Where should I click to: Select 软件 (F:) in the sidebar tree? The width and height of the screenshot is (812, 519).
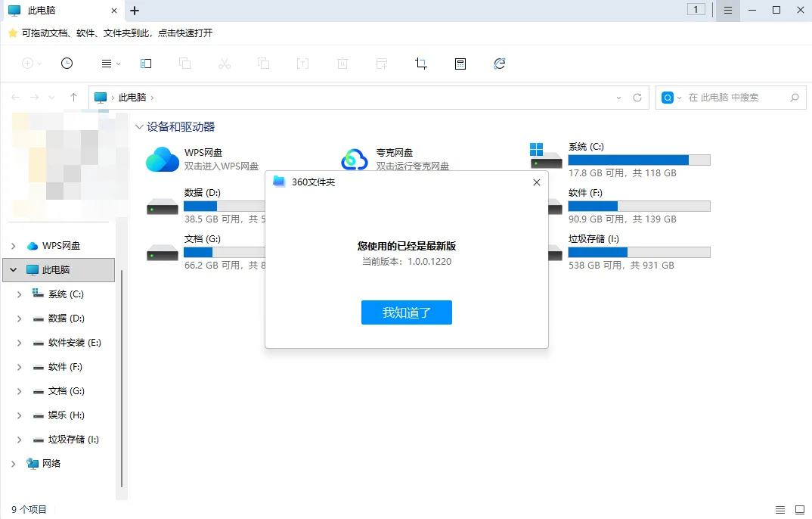59,367
